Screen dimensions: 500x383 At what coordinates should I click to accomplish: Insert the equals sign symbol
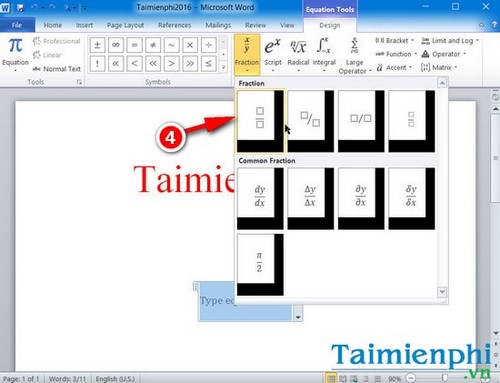coord(134,45)
